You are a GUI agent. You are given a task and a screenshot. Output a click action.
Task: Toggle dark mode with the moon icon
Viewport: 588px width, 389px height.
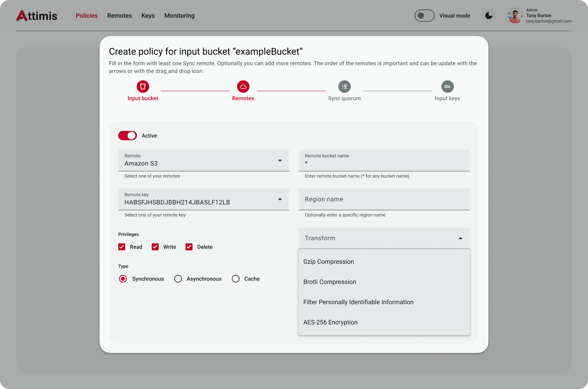pos(489,16)
